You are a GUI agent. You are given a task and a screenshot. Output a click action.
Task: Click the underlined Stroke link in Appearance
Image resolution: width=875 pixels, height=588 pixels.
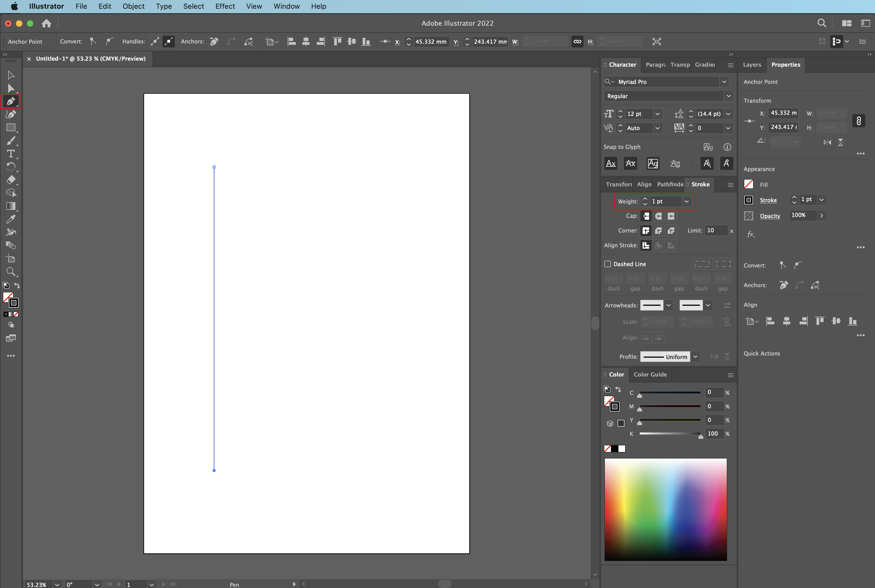coord(768,200)
